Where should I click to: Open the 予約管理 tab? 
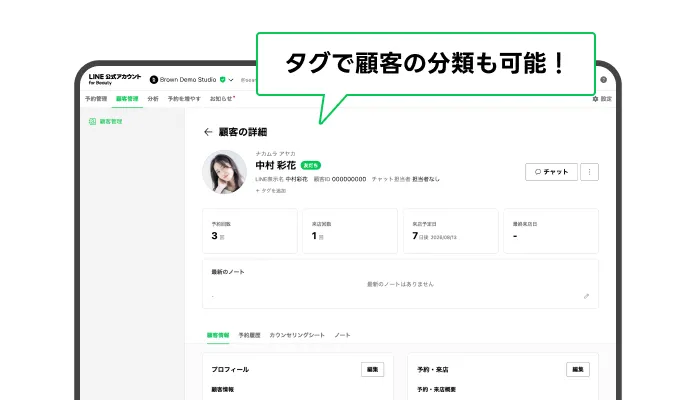[96, 99]
